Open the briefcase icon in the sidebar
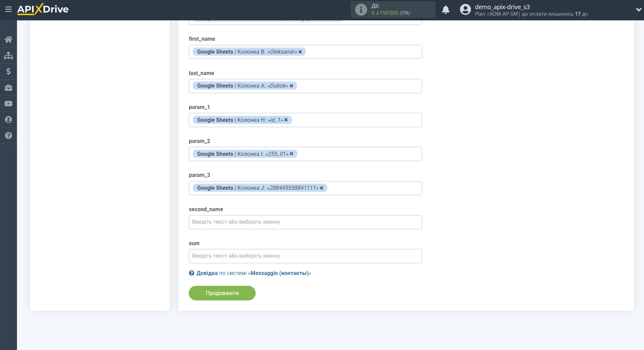 [8, 88]
